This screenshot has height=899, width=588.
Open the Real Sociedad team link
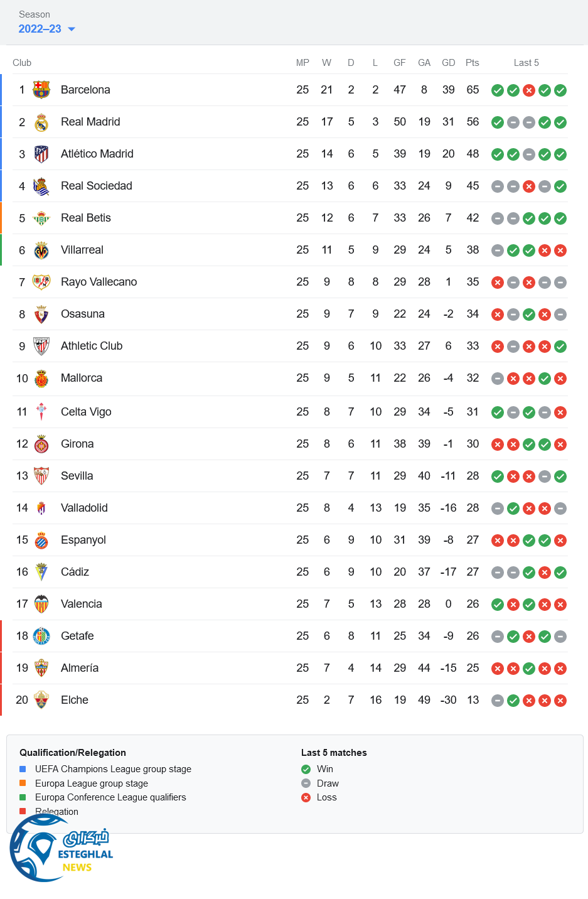tap(96, 186)
